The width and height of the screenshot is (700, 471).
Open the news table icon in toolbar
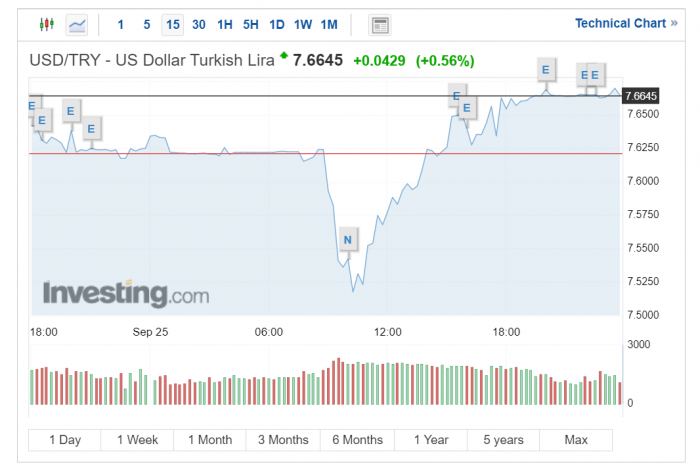(x=380, y=25)
